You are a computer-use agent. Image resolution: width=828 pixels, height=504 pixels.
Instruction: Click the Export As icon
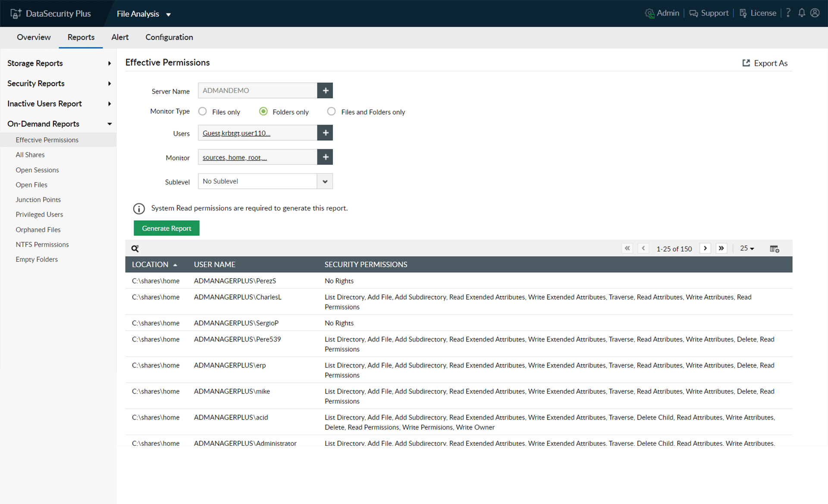(746, 63)
